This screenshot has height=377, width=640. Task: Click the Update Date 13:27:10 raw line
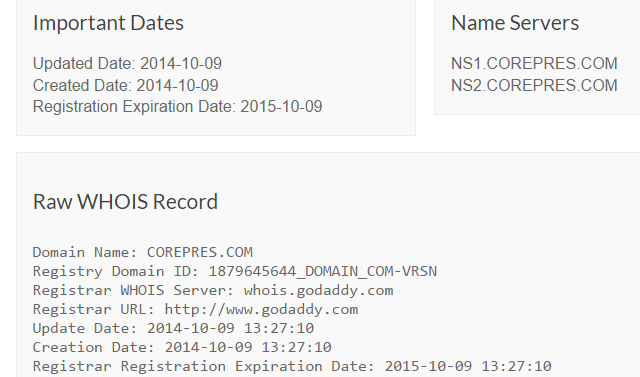[x=173, y=328]
